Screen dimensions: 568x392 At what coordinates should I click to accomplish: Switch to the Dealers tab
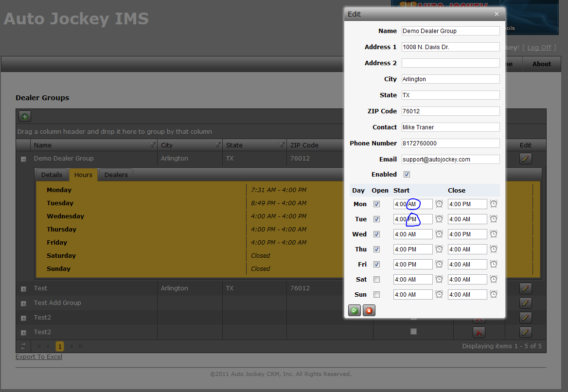coord(116,175)
